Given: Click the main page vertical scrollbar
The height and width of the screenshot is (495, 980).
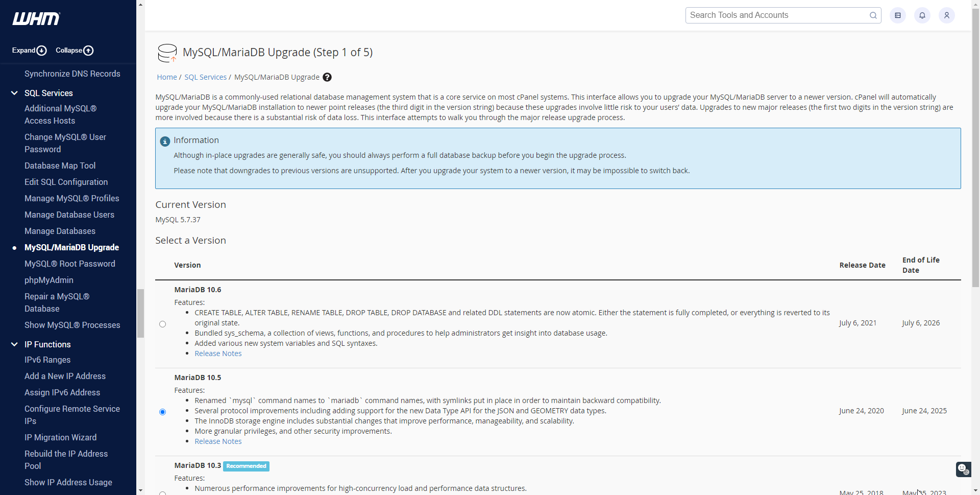Looking at the screenshot, I should [975, 148].
